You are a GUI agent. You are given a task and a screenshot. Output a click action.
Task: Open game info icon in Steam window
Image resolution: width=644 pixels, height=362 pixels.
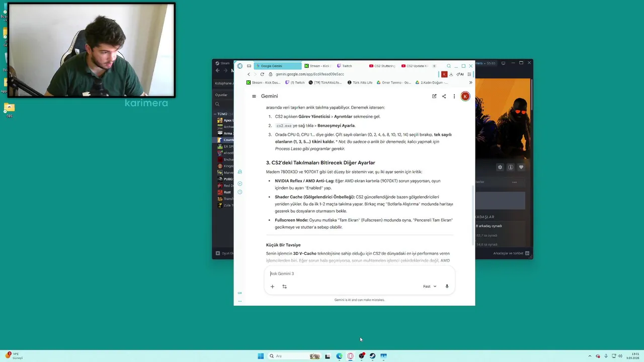(511, 167)
